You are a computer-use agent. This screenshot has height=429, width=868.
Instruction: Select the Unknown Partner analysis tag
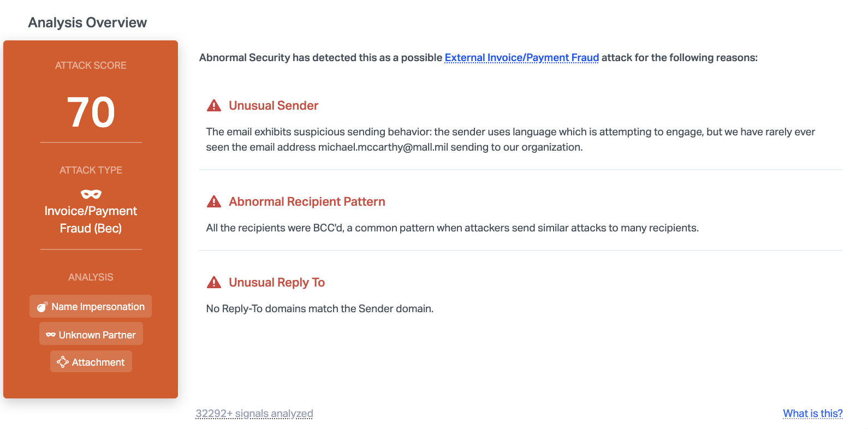coord(91,334)
